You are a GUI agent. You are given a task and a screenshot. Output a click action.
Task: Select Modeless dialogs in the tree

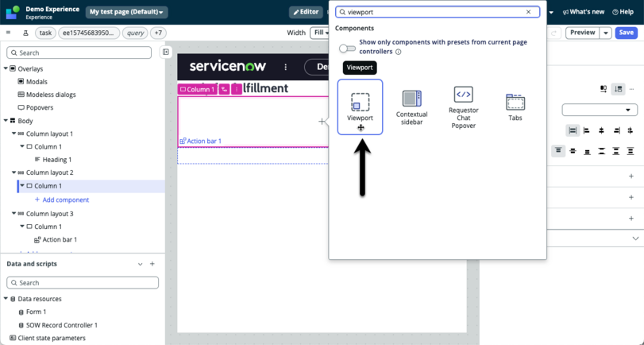pyautogui.click(x=51, y=95)
